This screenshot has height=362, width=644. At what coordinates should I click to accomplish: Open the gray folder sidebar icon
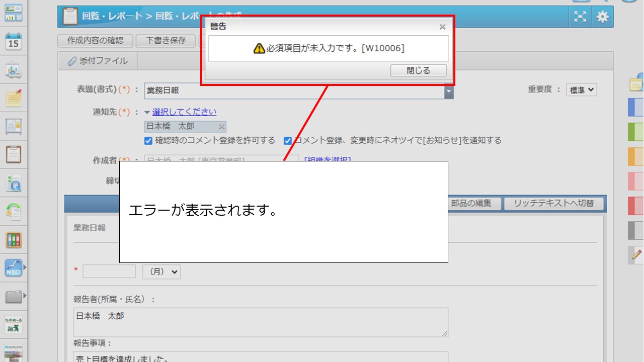click(x=14, y=297)
